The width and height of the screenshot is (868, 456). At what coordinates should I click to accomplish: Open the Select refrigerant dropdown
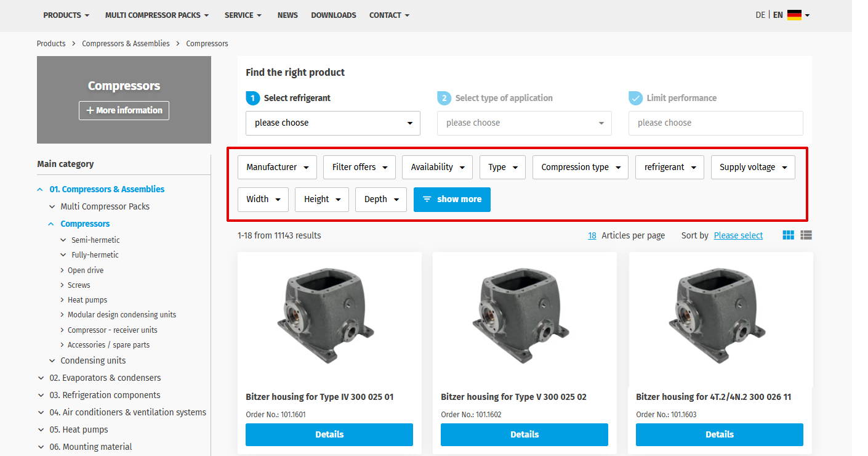click(x=332, y=123)
